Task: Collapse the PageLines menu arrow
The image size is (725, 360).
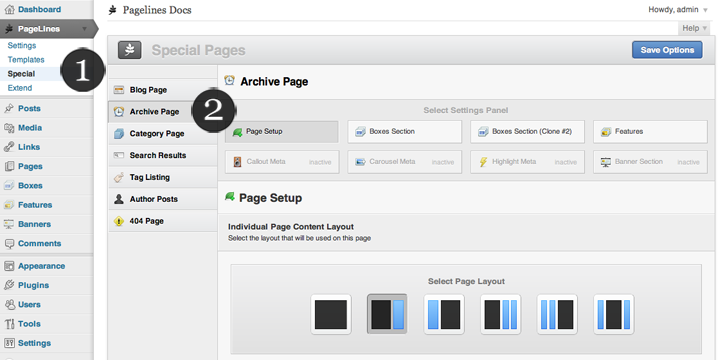Action: pyautogui.click(x=84, y=29)
